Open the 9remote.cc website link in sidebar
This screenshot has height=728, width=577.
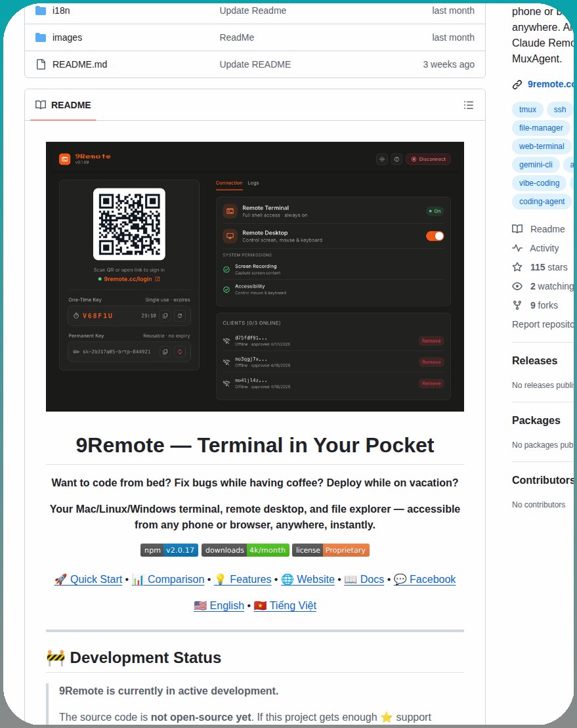click(x=551, y=84)
